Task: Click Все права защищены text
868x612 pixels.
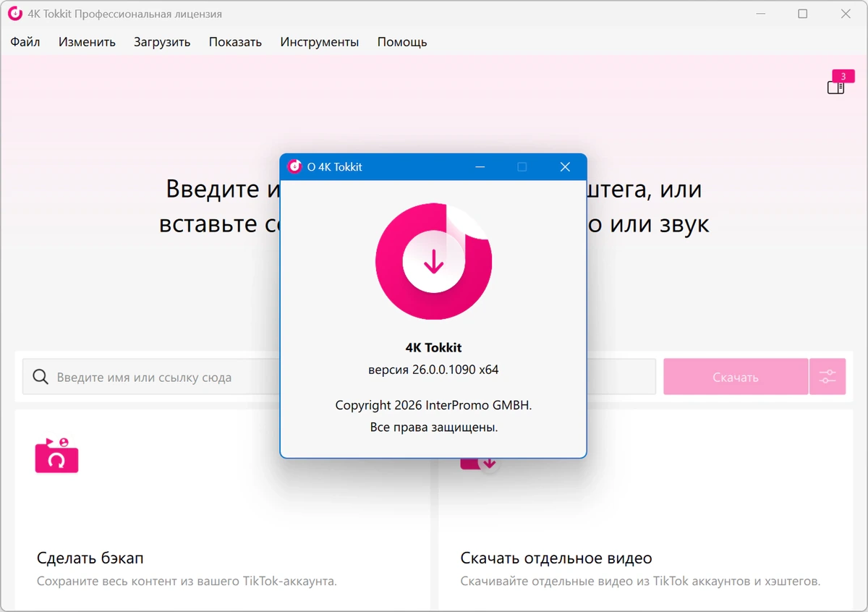Action: click(433, 428)
